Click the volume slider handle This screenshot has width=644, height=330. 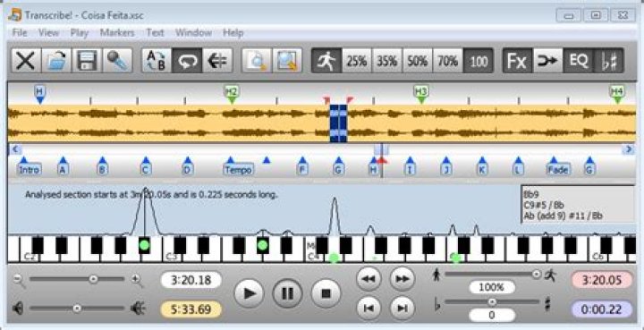(77, 308)
